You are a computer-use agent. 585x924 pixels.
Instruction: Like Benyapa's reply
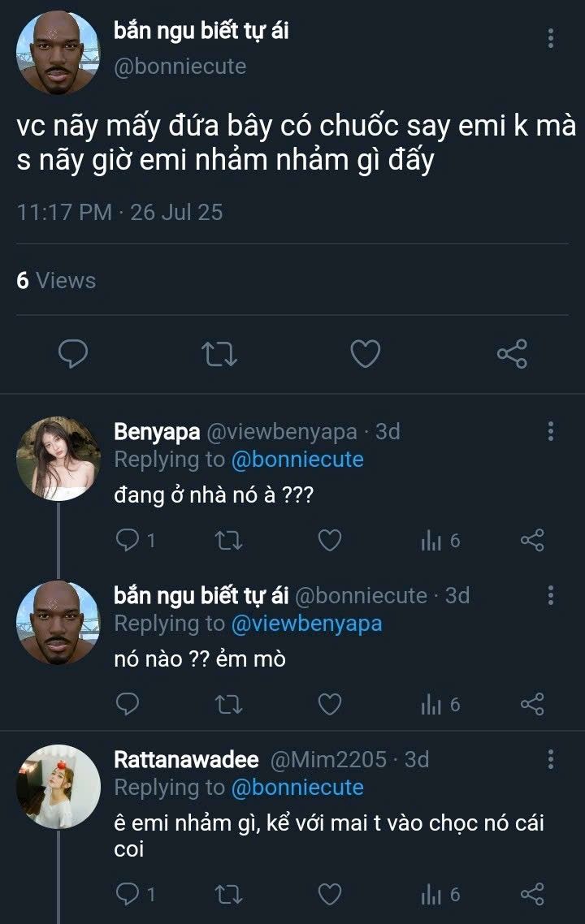click(329, 541)
